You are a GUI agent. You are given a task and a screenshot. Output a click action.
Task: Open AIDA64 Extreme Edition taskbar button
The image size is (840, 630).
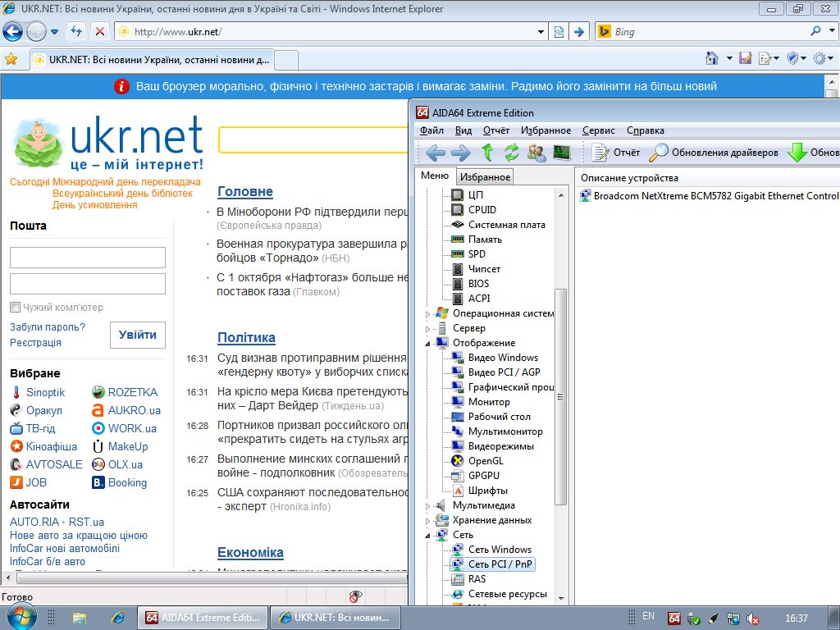click(x=203, y=618)
